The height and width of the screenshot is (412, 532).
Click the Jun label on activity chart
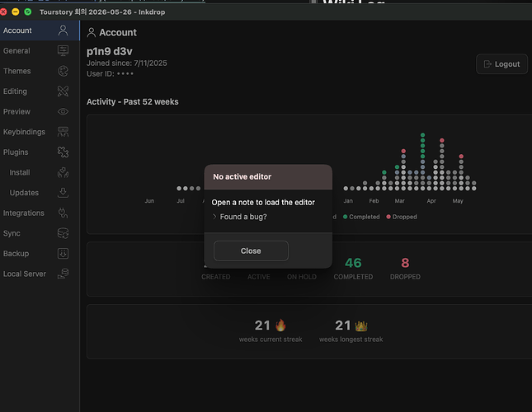pyautogui.click(x=149, y=201)
